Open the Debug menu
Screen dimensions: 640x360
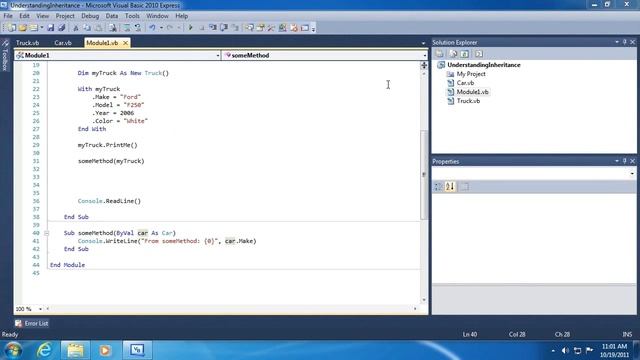tap(90, 16)
